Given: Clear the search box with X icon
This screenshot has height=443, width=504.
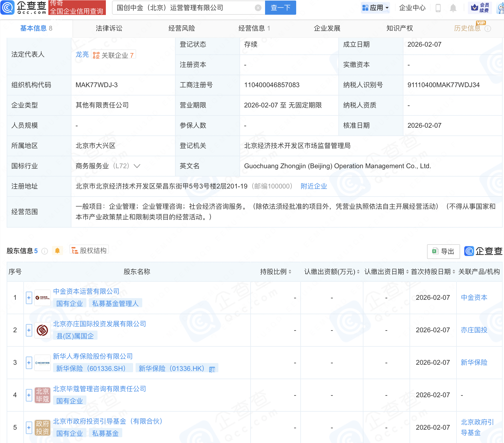Looking at the screenshot, I should pos(258,8).
